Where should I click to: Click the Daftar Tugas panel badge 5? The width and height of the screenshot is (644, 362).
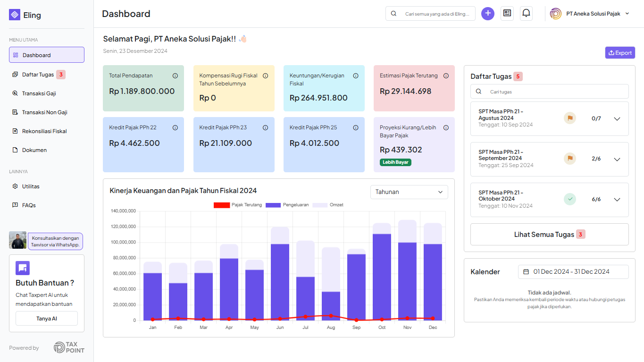pyautogui.click(x=518, y=76)
